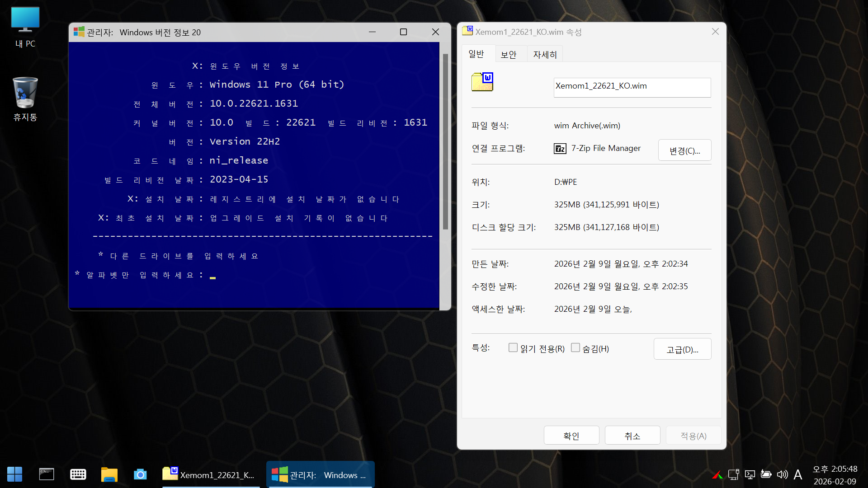Viewport: 868px width, 488px height.
Task: Switch to the 보안 (Security) tab
Action: point(509,55)
